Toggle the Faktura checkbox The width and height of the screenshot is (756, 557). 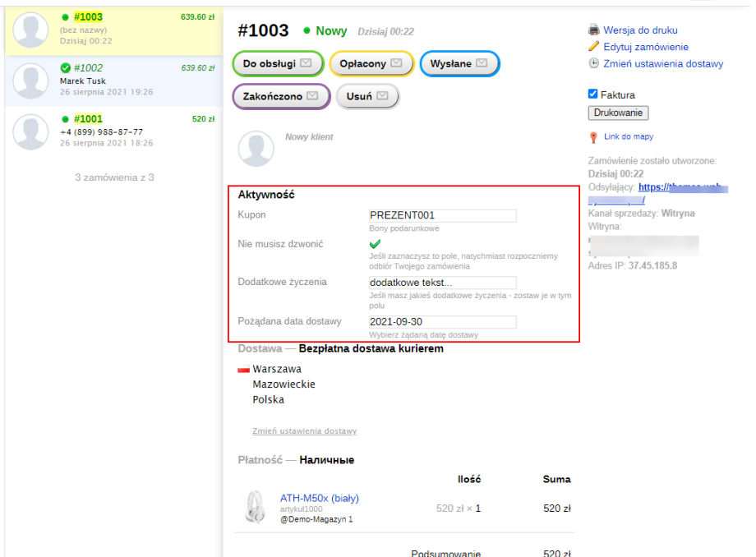click(593, 94)
